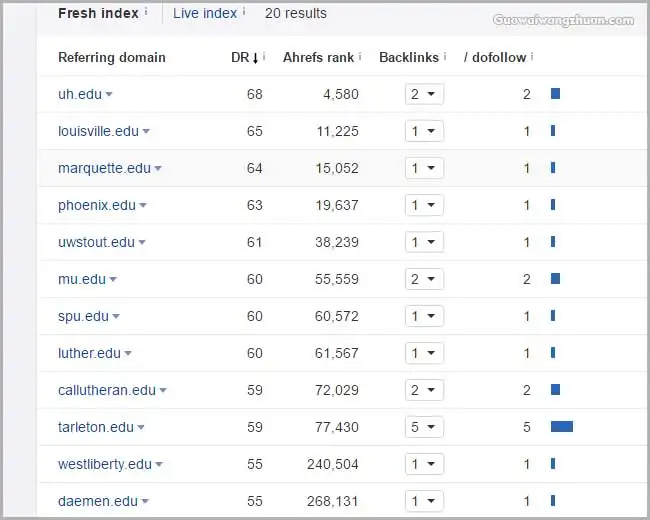The height and width of the screenshot is (520, 650).
Task: Open backlinks dropdown for mu.edu row
Action: (424, 279)
